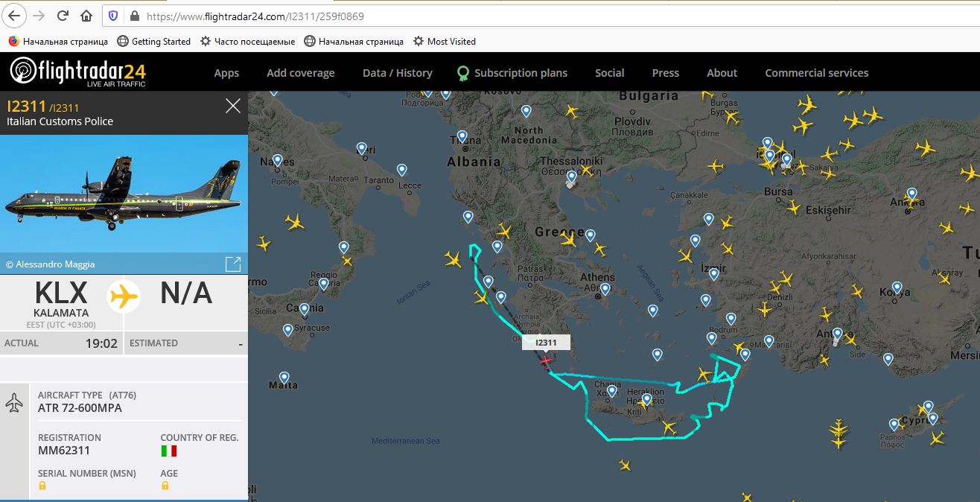Unlock the Age padlock icon
980x502 pixels.
[165, 486]
